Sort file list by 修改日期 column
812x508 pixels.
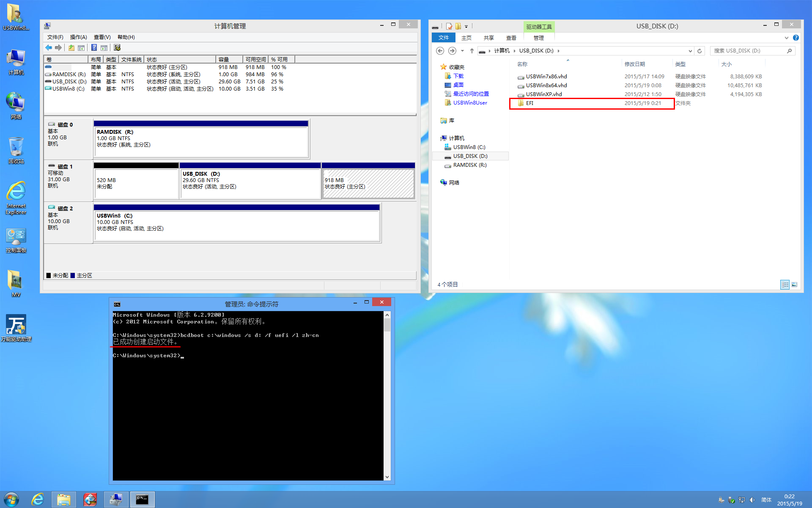click(635, 64)
